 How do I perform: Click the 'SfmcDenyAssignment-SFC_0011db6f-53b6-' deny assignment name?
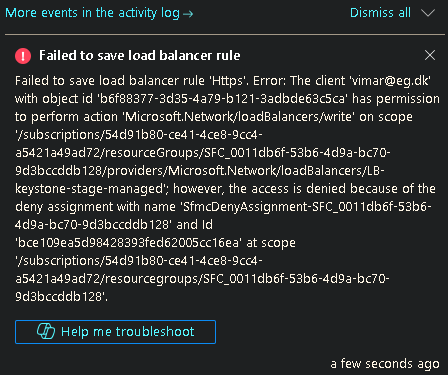307,207
